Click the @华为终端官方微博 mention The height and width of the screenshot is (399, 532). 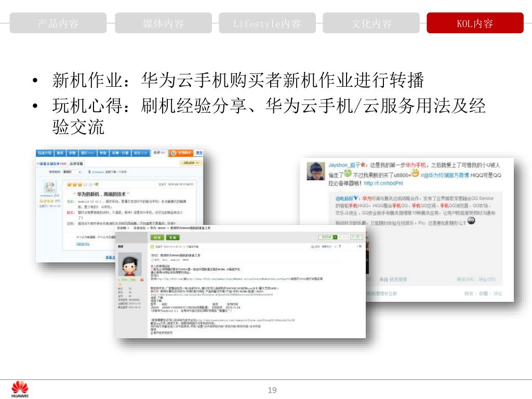tap(446, 176)
